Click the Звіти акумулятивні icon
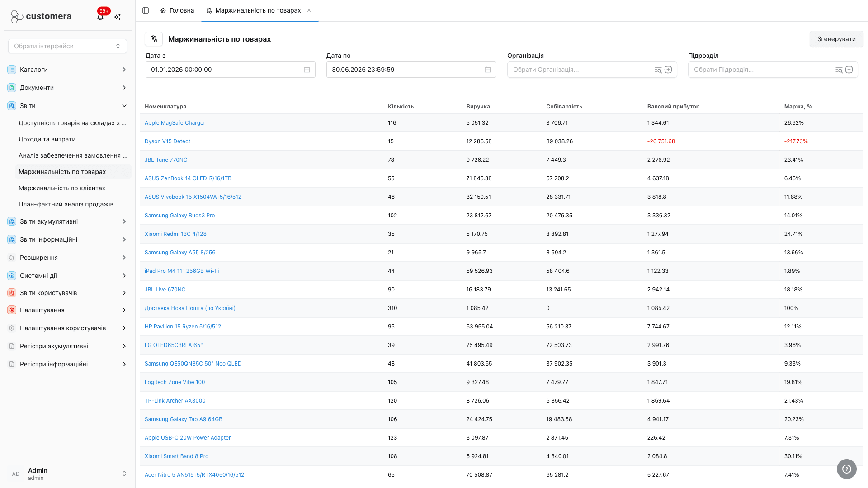 click(x=12, y=221)
